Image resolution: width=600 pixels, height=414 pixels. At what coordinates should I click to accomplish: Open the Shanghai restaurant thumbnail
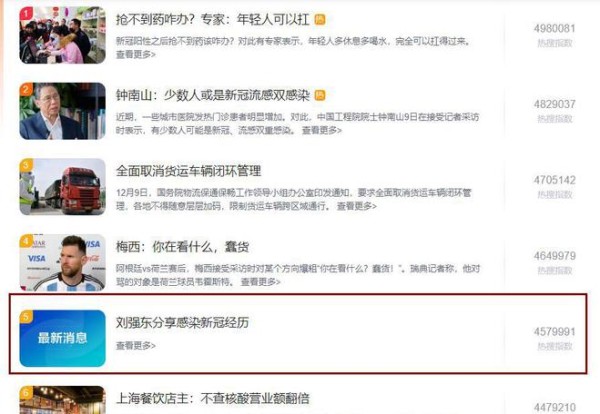coord(62,400)
